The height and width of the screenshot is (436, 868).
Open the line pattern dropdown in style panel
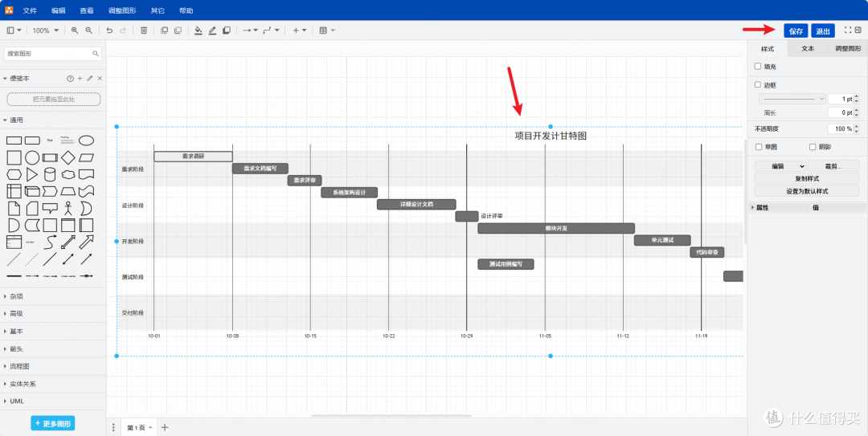(792, 99)
